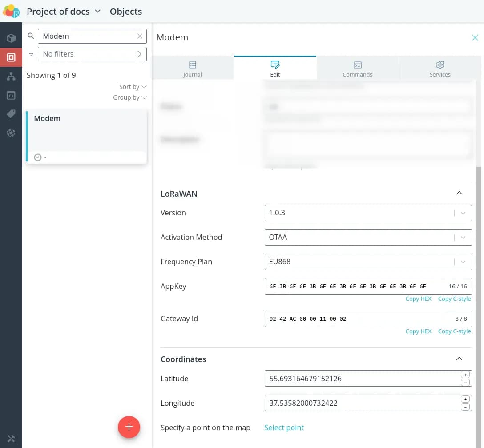Open the tools icon at sidebar bottom
This screenshot has width=484, height=448.
point(11,438)
